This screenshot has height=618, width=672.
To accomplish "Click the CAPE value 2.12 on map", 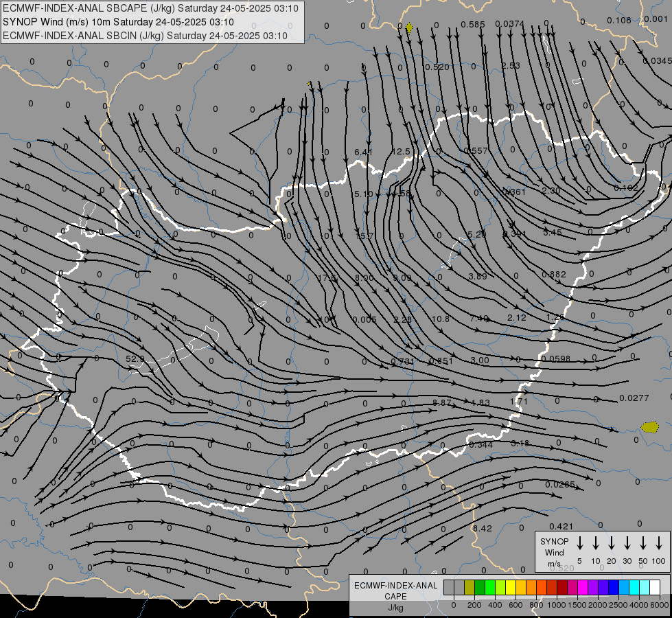I will [517, 318].
